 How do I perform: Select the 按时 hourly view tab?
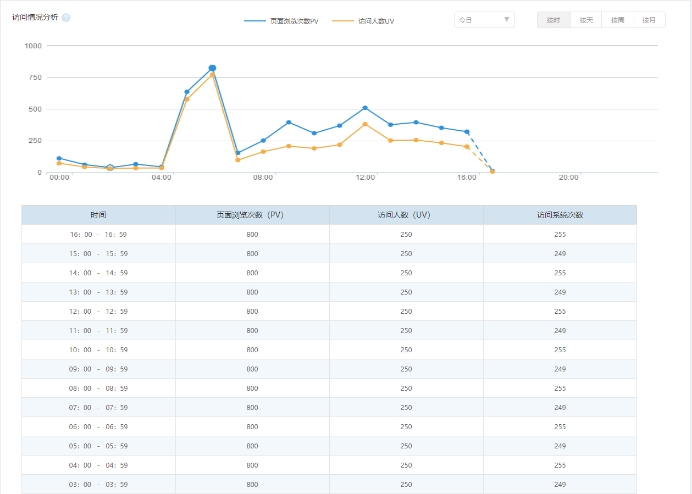[553, 20]
